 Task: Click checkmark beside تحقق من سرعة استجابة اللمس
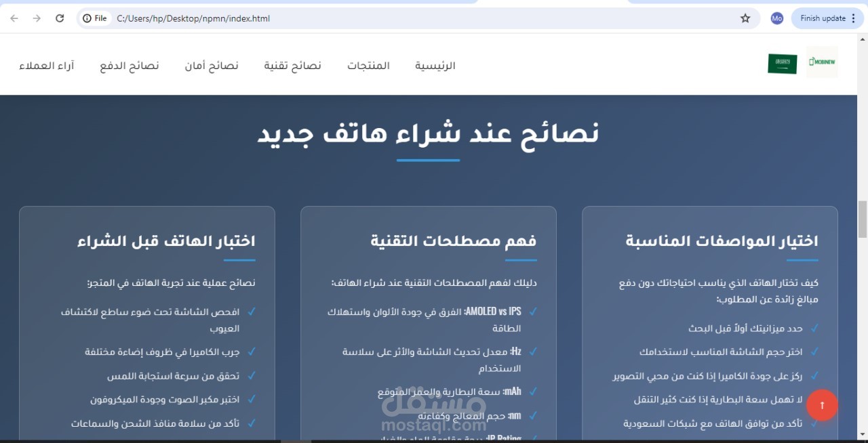(252, 375)
